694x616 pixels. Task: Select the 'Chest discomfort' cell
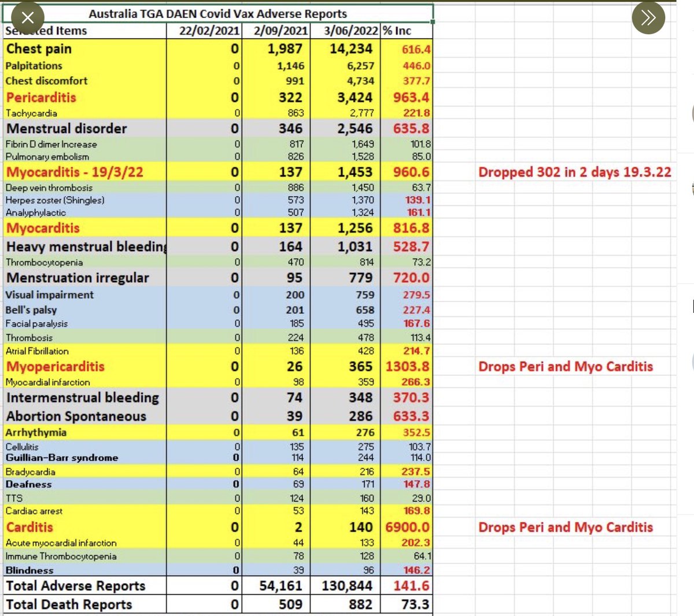[46, 81]
